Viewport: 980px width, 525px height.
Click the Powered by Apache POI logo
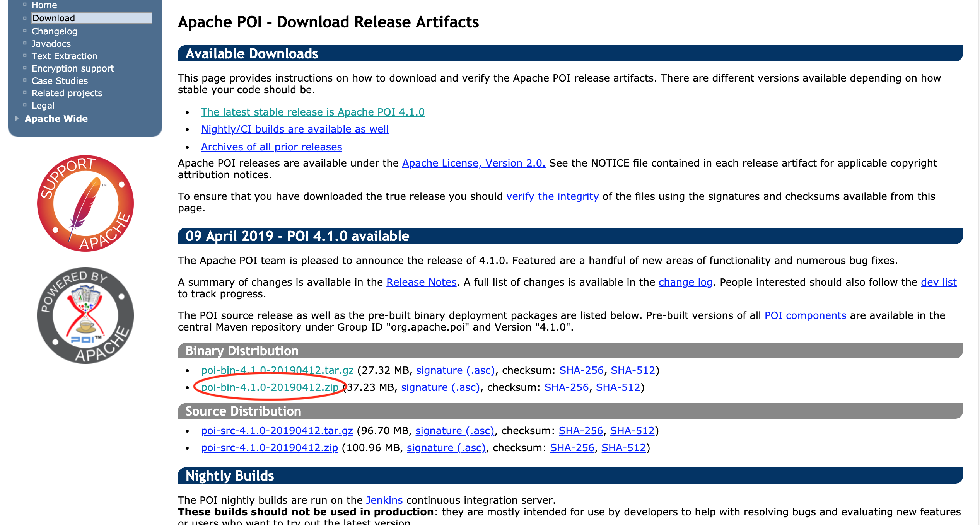click(85, 315)
